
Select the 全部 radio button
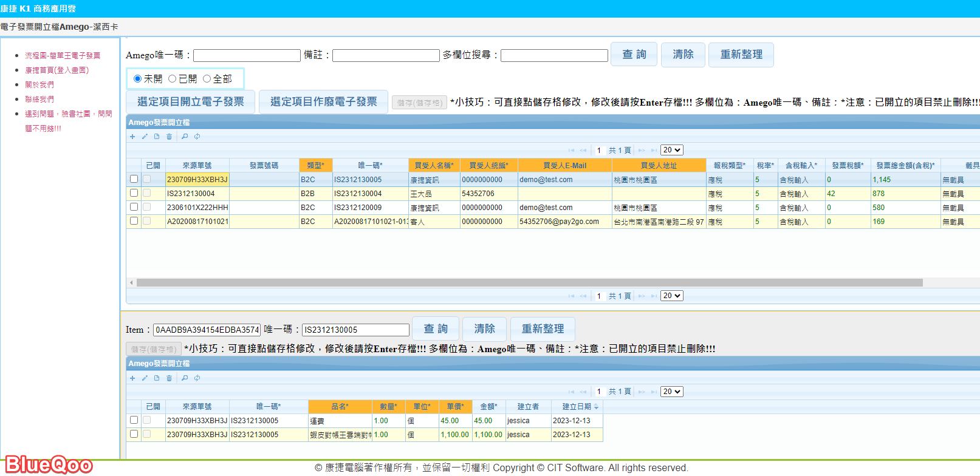pyautogui.click(x=207, y=79)
